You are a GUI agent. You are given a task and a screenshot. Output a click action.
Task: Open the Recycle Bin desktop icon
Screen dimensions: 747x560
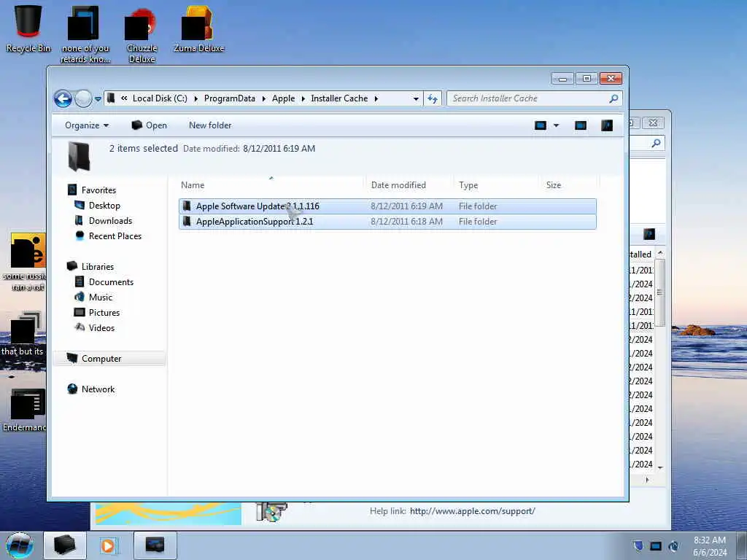click(28, 27)
